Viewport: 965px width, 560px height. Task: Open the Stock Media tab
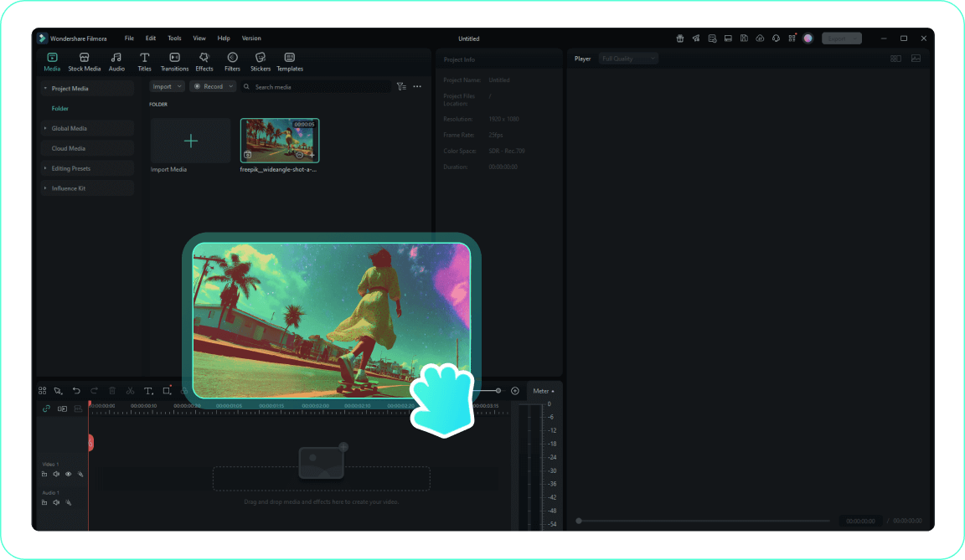point(85,62)
